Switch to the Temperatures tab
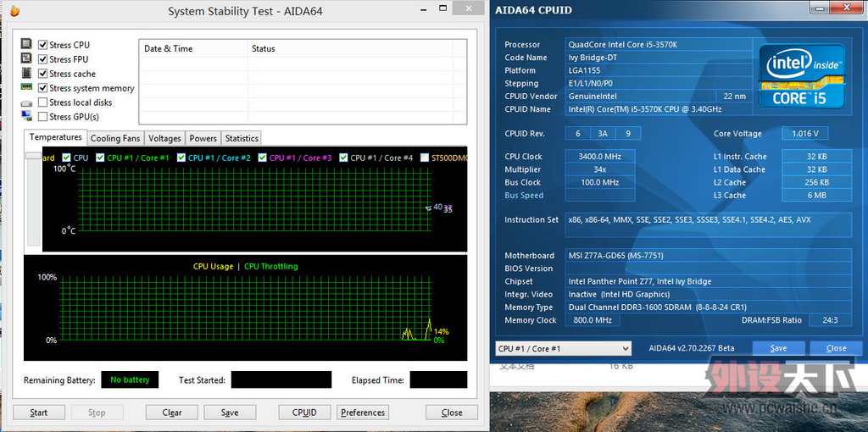 pos(55,137)
